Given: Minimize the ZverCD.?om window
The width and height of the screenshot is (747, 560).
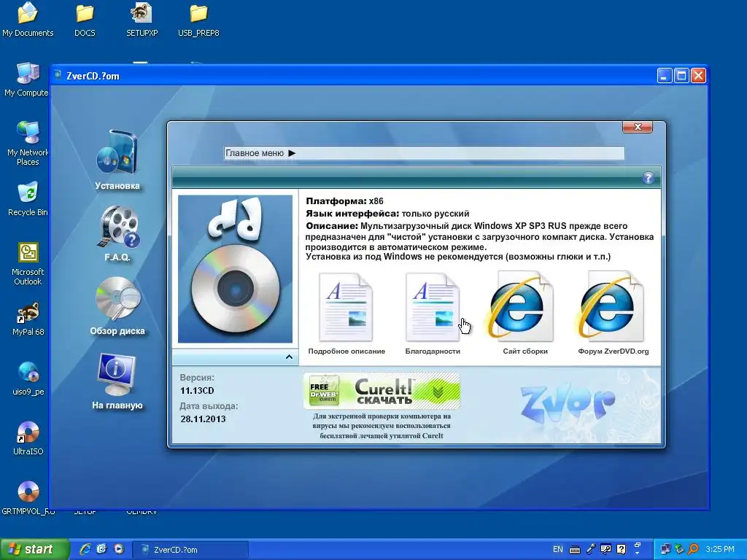Looking at the screenshot, I should coord(665,75).
